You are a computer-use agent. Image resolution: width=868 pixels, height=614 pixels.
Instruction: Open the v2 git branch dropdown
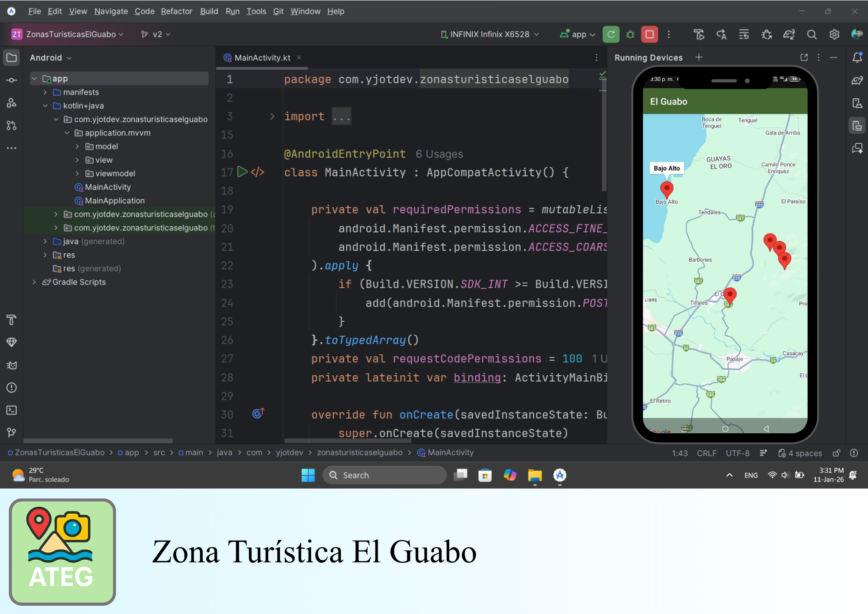[156, 34]
